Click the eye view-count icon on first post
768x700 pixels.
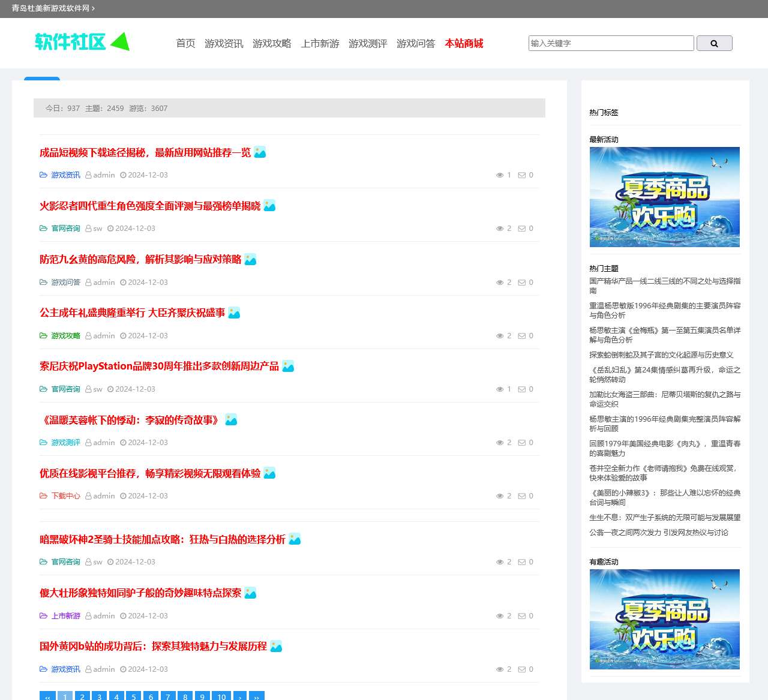click(500, 175)
